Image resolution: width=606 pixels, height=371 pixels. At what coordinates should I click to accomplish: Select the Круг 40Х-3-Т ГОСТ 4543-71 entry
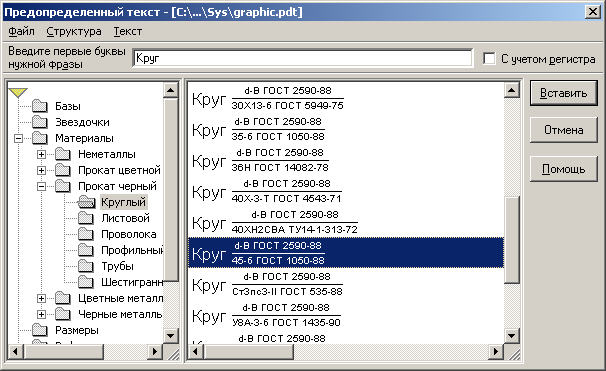click(x=346, y=191)
